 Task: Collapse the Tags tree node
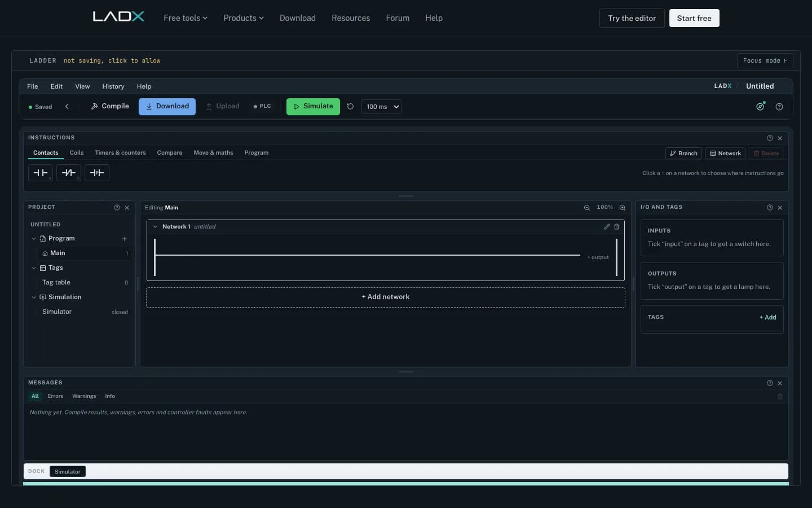coord(34,268)
